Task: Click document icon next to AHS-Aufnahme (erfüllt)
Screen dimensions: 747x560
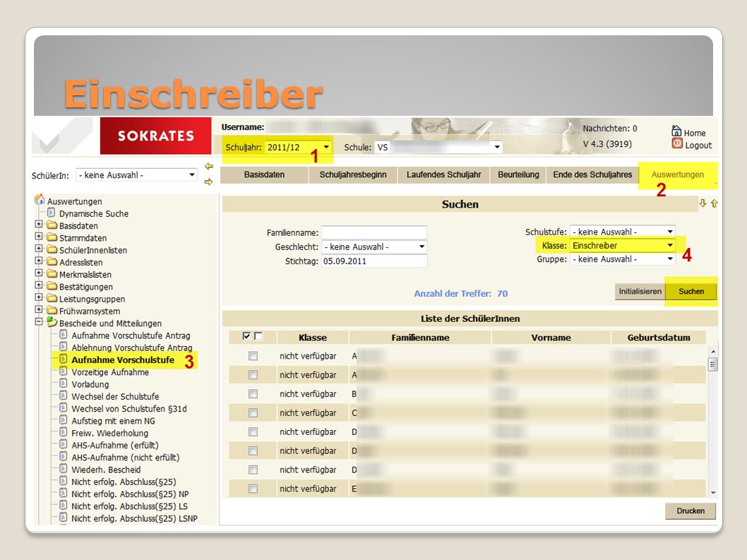Action: click(x=64, y=444)
